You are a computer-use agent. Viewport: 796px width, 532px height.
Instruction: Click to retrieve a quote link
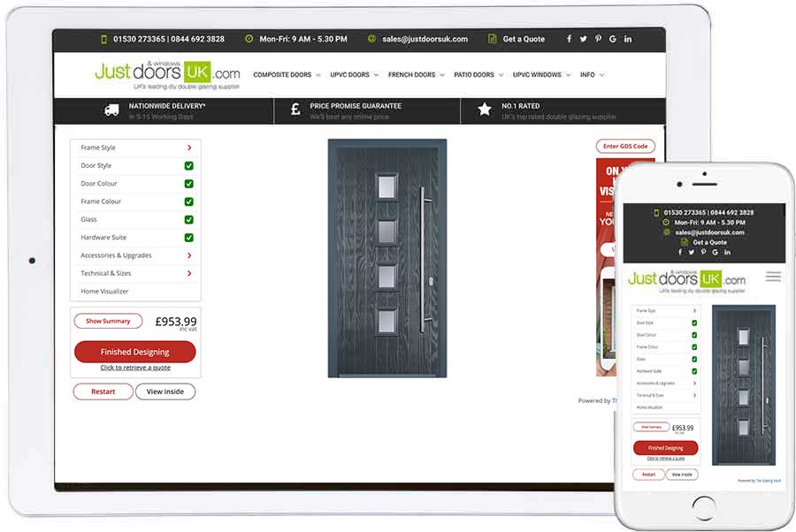(134, 367)
